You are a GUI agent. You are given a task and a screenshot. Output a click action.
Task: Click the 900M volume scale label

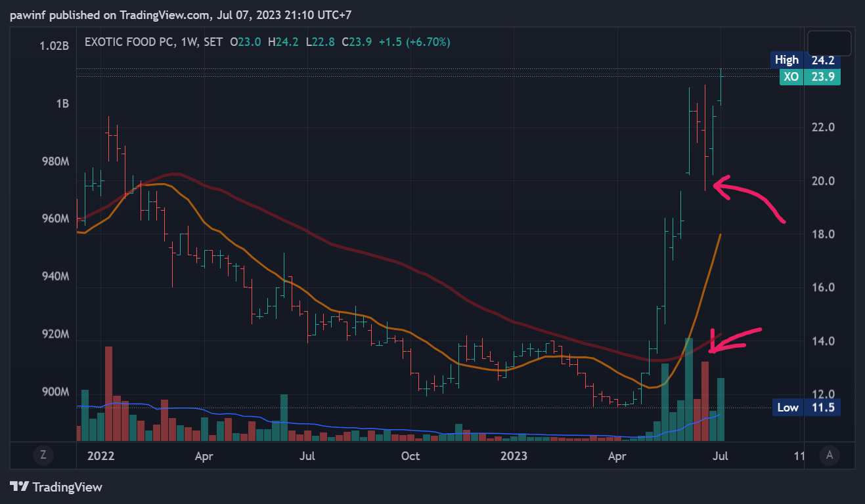55,392
